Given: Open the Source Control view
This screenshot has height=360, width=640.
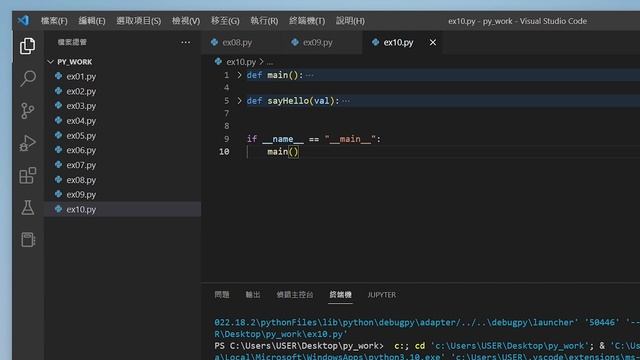Looking at the screenshot, I should click(27, 111).
